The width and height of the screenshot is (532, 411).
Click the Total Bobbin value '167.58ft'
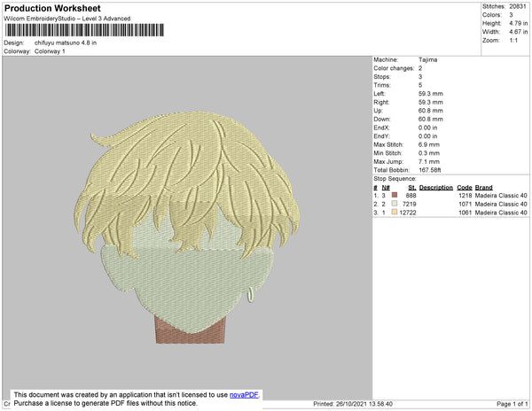[429, 170]
